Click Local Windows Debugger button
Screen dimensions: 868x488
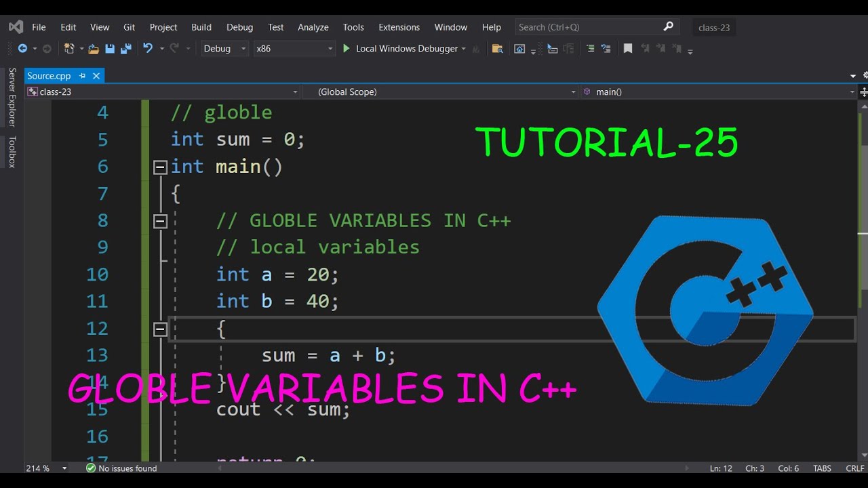pos(404,49)
